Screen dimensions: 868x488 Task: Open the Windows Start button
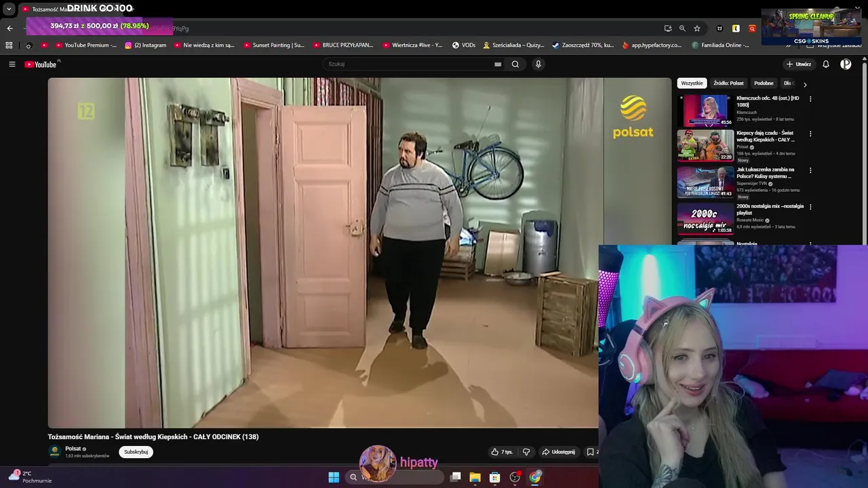[334, 477]
